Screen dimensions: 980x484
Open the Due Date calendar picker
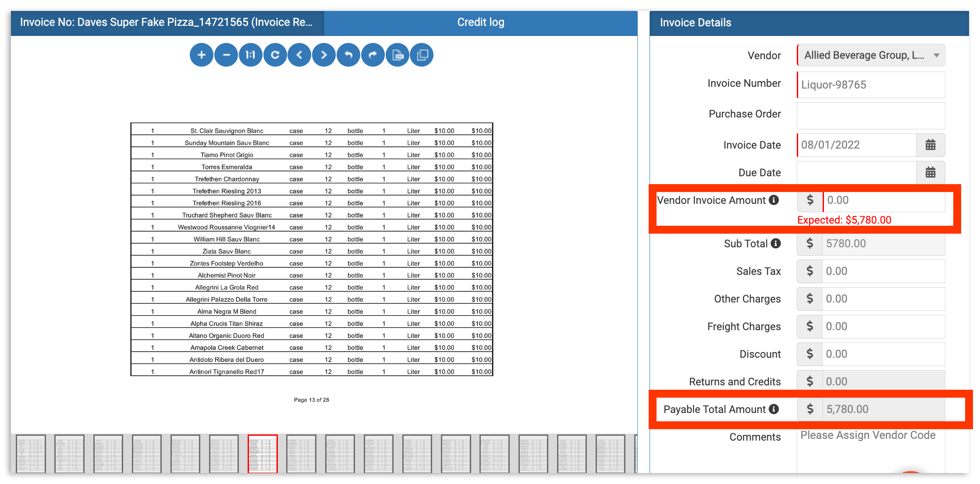coord(930,173)
